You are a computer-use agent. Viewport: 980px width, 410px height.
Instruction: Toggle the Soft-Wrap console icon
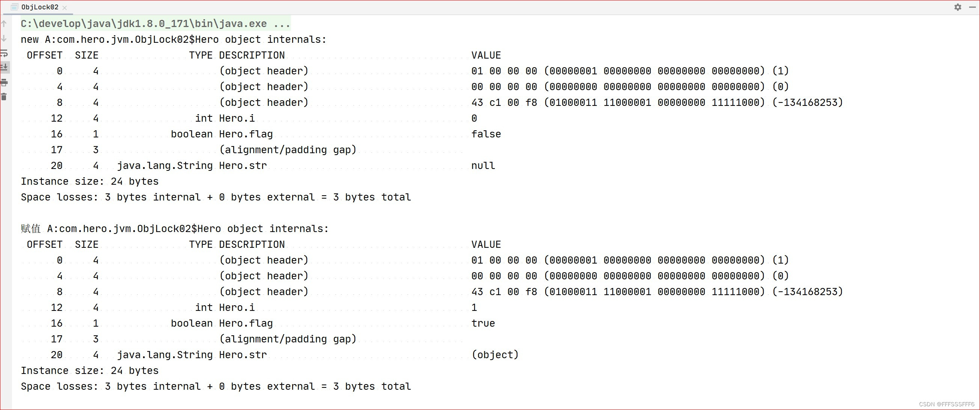tap(4, 53)
